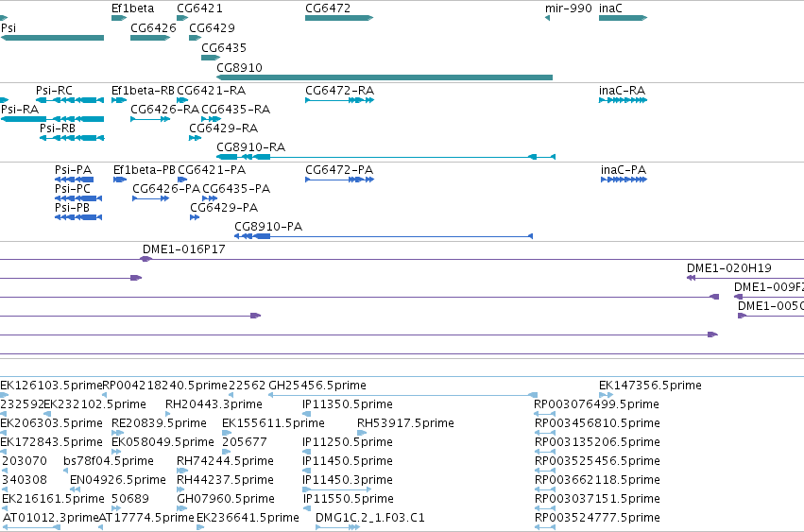The image size is (804, 532).
Task: Select the EK058049.5prime EST label
Action: point(163,442)
